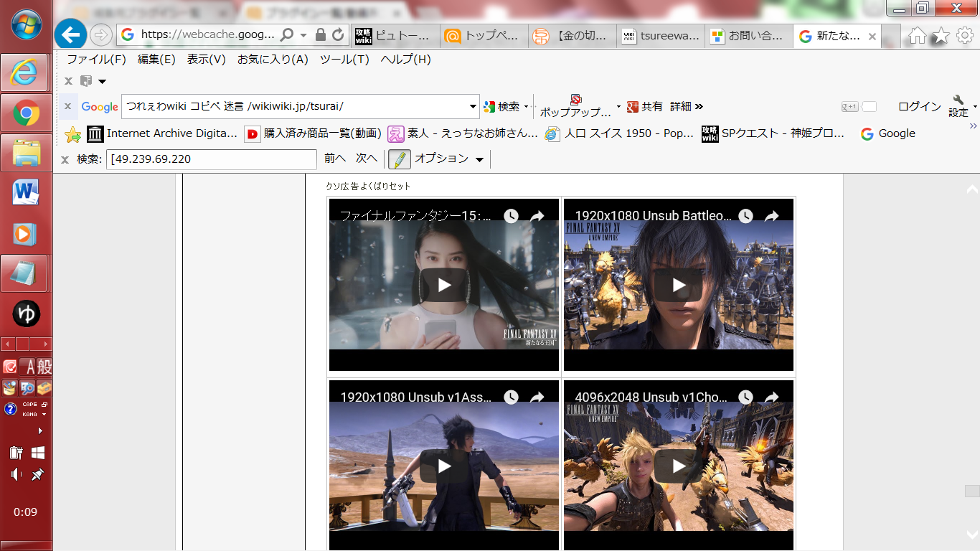This screenshot has height=551, width=980.
Task: Click the IME blue help question icon
Action: click(10, 409)
